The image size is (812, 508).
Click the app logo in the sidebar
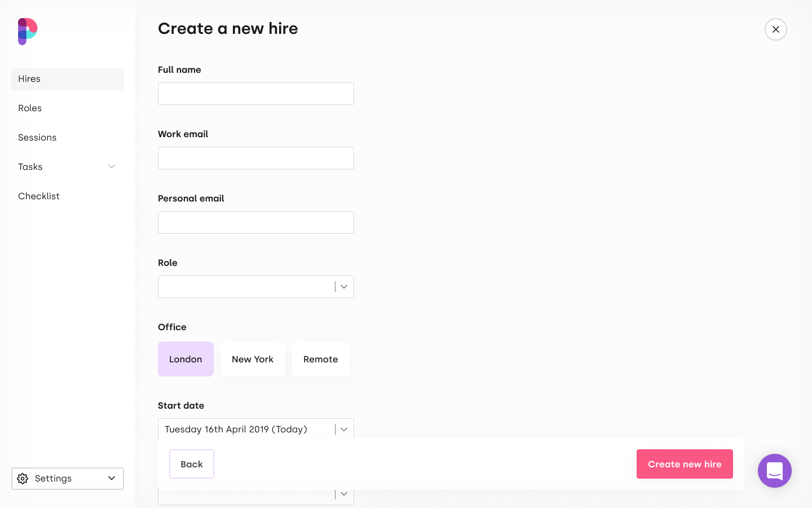click(27, 32)
